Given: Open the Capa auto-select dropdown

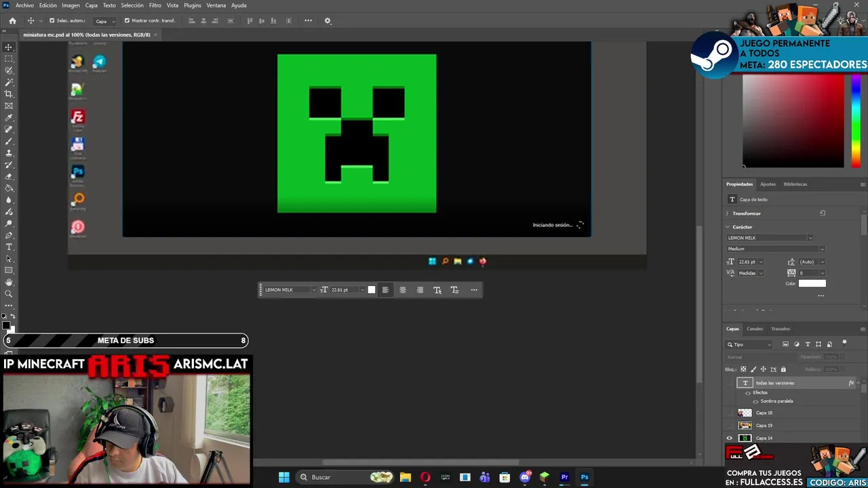Looking at the screenshot, I should [104, 21].
